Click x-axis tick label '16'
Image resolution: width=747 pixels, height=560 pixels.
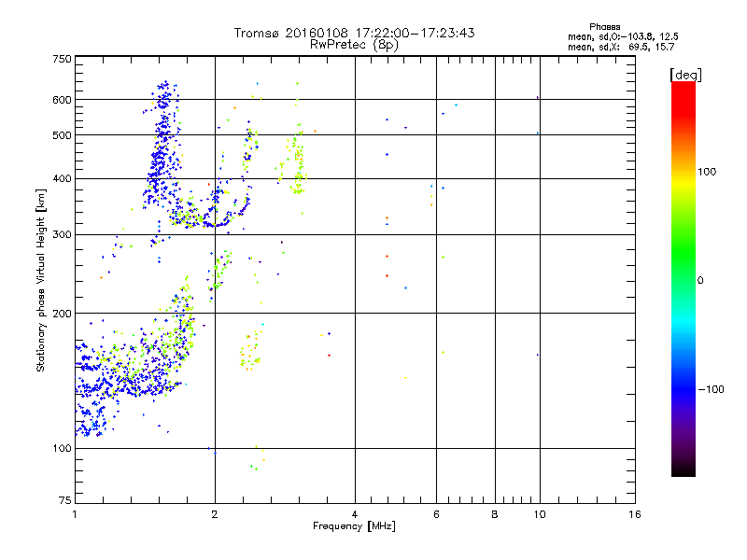pos(635,514)
